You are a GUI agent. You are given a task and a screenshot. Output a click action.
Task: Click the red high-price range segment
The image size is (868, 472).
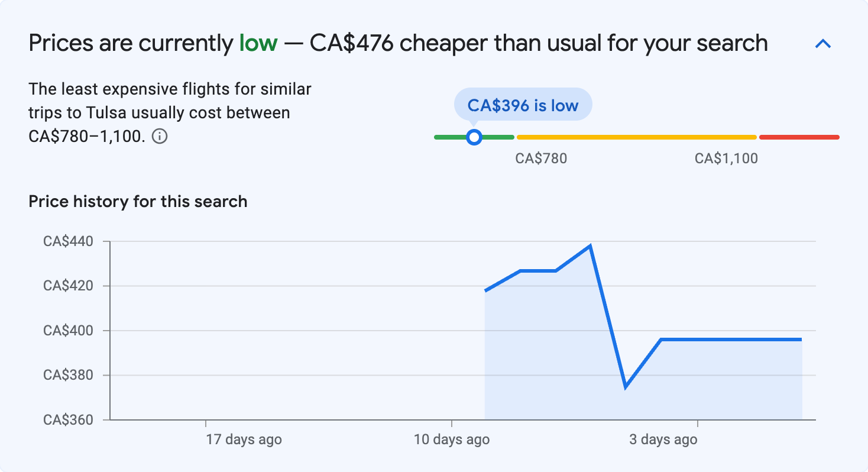799,137
